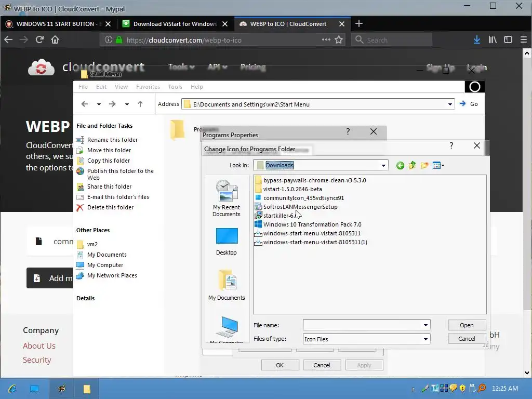Open My Recent Documents place
This screenshot has width=532, height=399.
[x=227, y=198]
